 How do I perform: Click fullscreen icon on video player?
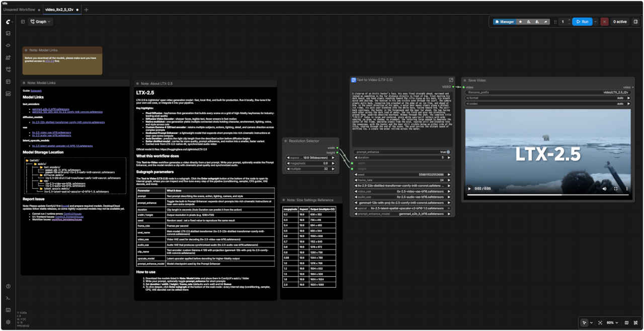[616, 189]
